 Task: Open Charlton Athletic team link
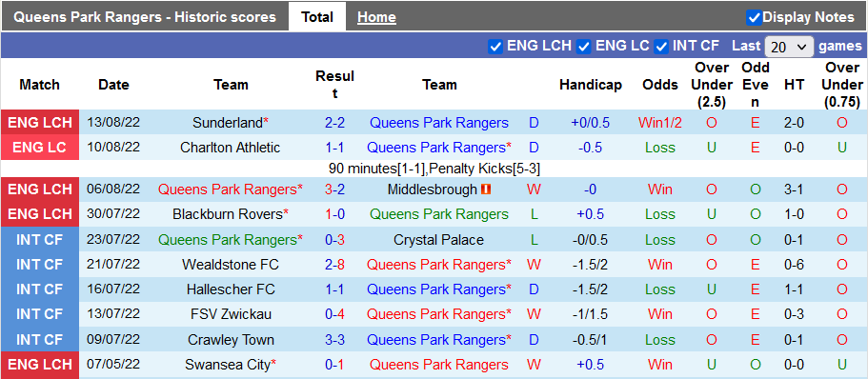click(x=231, y=148)
